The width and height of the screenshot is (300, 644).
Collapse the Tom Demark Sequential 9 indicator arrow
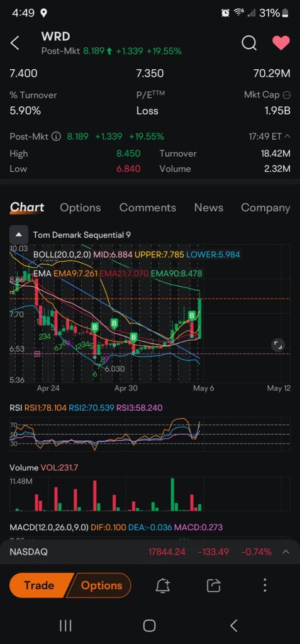coord(19,235)
